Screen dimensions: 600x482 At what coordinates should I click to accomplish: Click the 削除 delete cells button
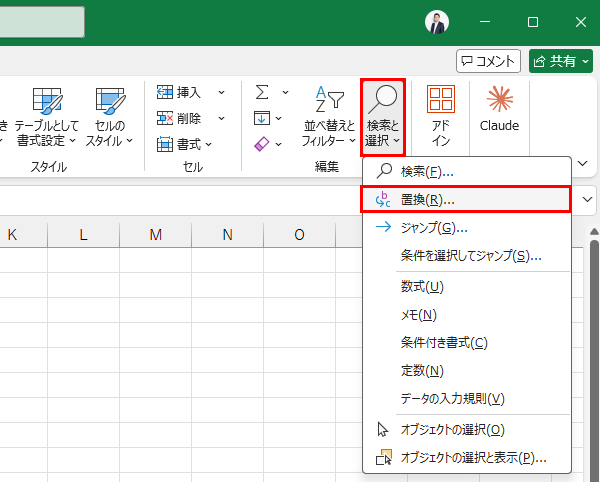tap(179, 118)
